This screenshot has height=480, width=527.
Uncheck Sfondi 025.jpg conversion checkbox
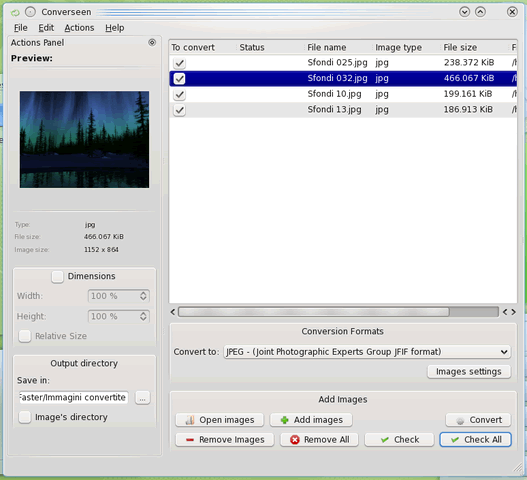pos(179,63)
